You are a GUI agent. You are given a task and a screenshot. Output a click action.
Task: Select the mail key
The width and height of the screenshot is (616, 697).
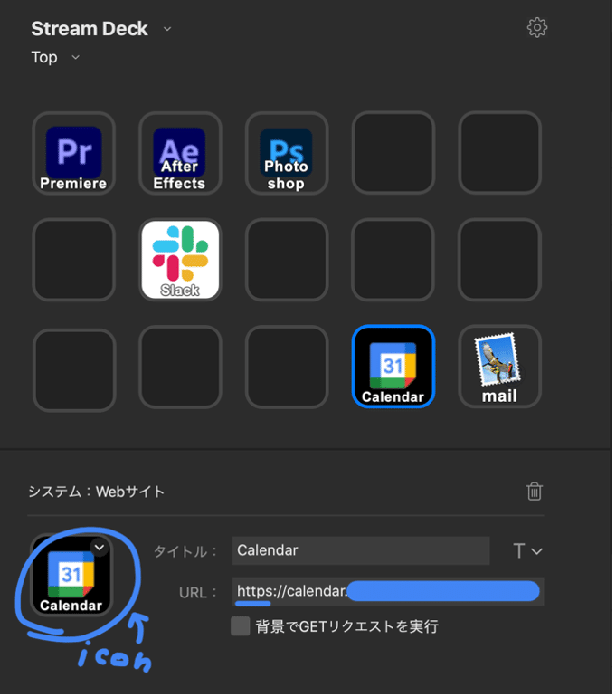501,368
